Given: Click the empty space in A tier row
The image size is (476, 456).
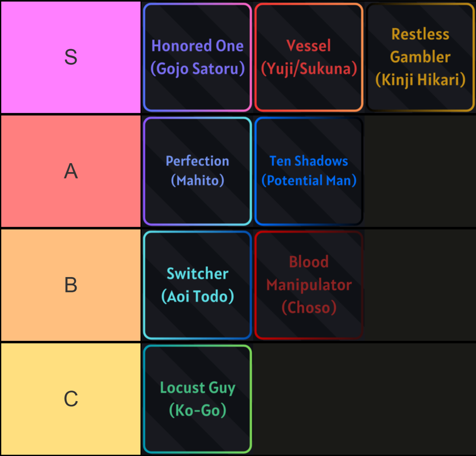Looking at the screenshot, I should click(420, 171).
